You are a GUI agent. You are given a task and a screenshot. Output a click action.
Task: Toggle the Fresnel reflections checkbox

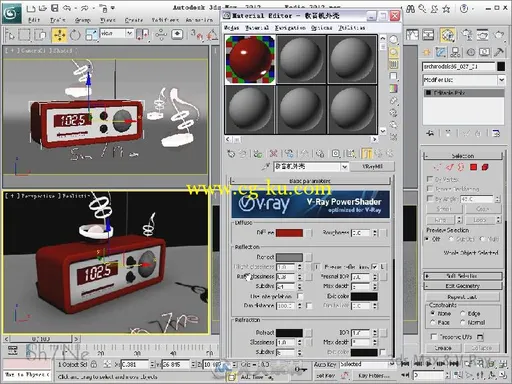point(375,267)
